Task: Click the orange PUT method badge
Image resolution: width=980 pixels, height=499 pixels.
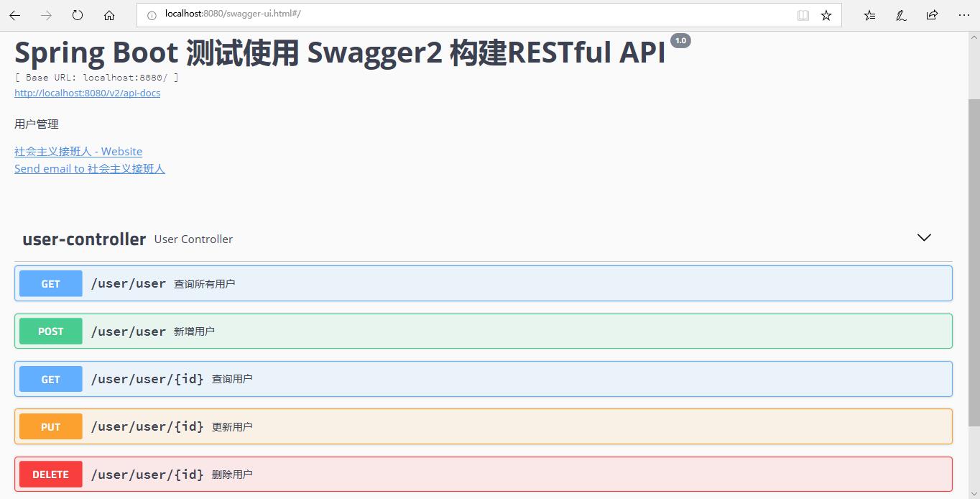Action: coord(51,427)
